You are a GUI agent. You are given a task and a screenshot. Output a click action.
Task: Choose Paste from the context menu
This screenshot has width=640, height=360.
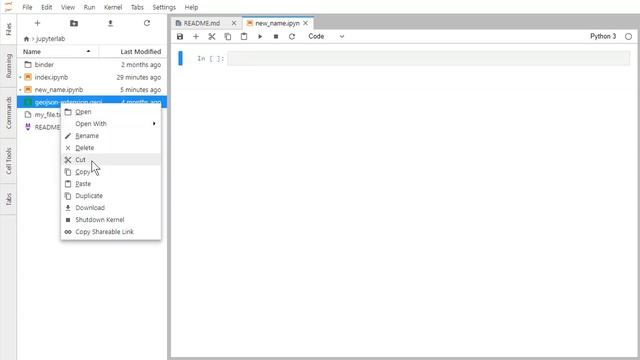[111, 184]
